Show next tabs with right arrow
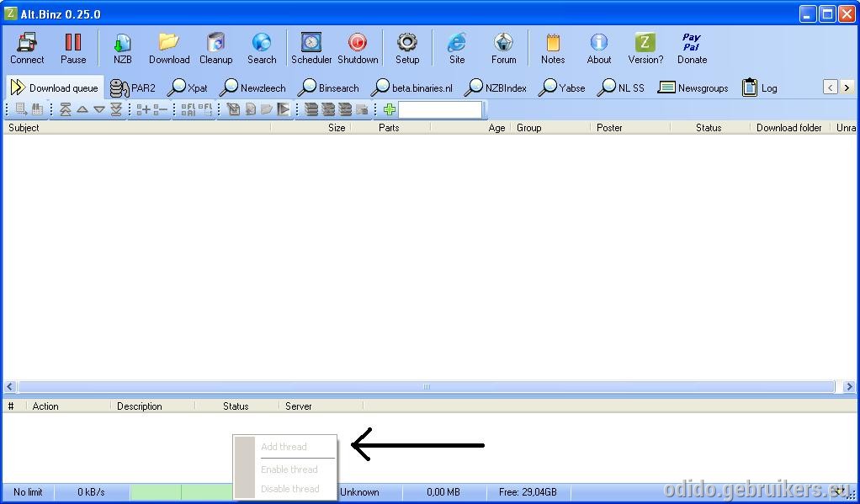860x504 pixels. pos(847,88)
